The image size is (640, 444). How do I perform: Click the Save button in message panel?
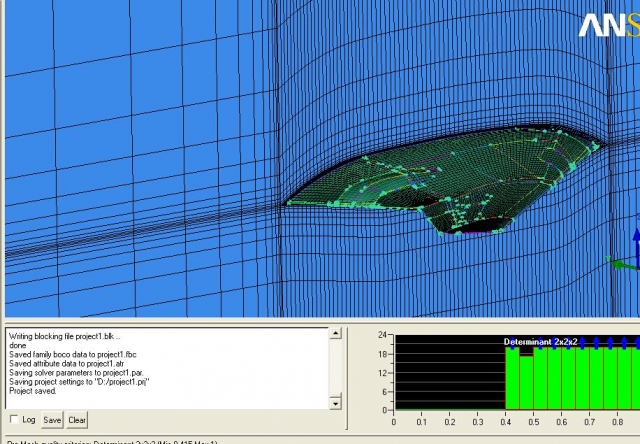click(52, 420)
